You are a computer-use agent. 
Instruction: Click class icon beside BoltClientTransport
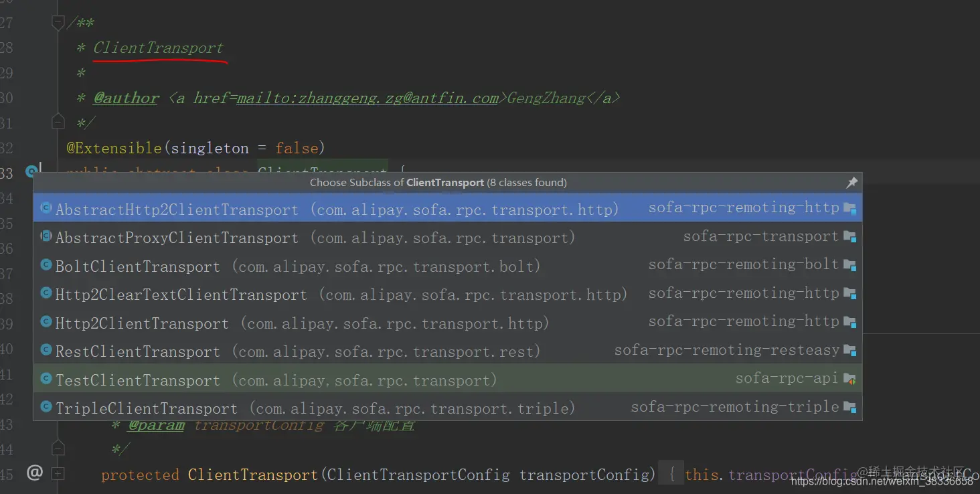pos(46,265)
